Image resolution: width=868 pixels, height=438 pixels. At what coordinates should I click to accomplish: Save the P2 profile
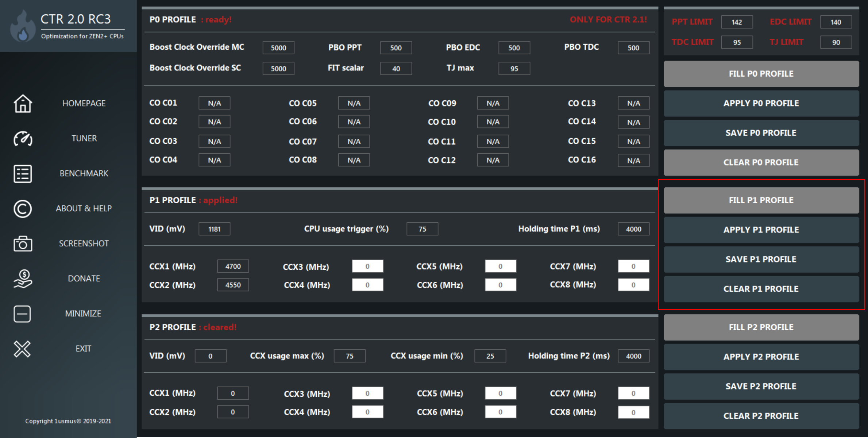(x=761, y=387)
